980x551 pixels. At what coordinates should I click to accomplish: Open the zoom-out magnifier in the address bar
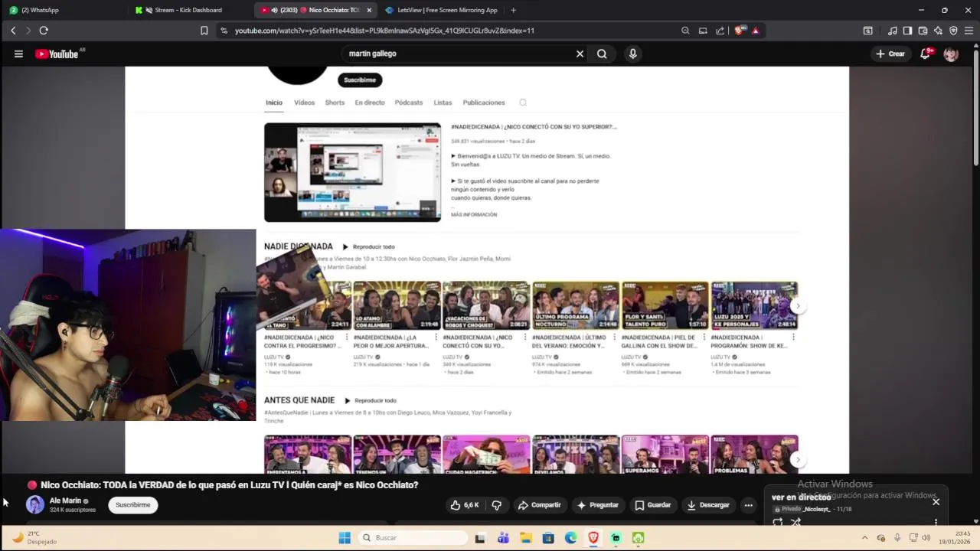click(685, 31)
